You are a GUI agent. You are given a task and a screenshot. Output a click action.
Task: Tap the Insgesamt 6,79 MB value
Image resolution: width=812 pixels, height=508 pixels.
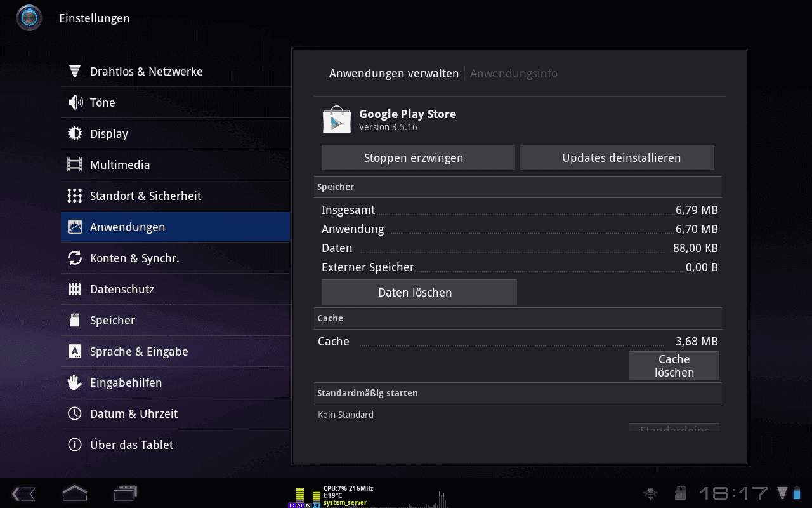click(697, 210)
